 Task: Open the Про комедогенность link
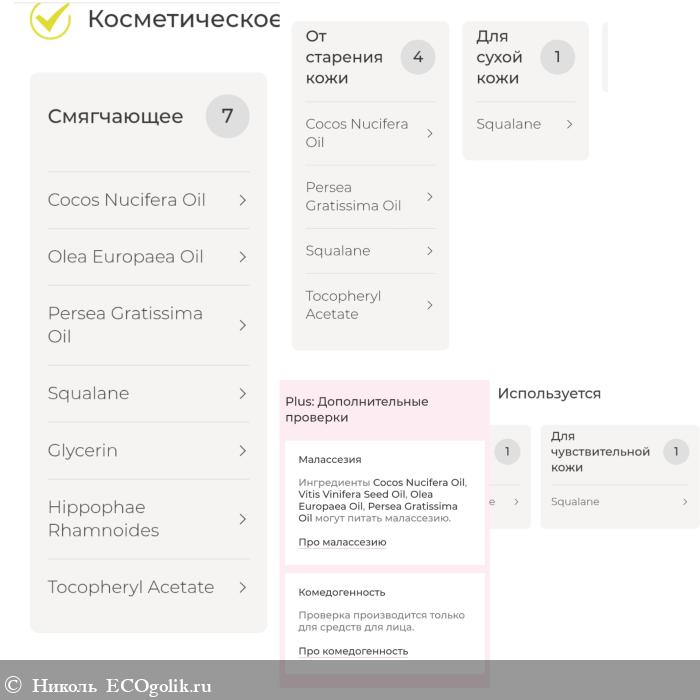[x=353, y=651]
